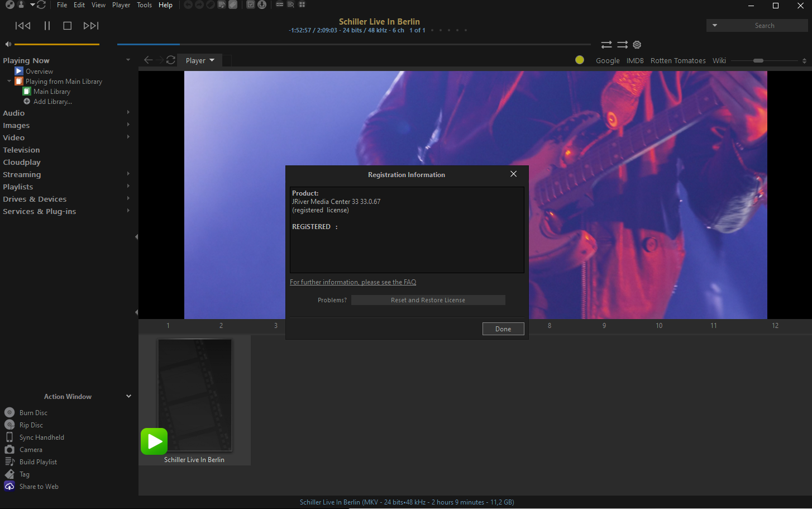This screenshot has width=812, height=509.
Task: Mute the audio volume
Action: tap(7, 44)
